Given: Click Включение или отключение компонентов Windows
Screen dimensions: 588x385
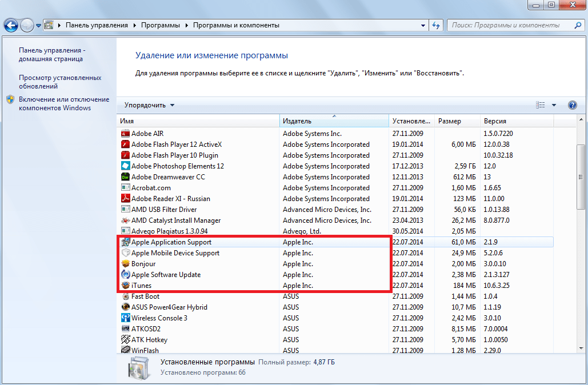Looking at the screenshot, I should [63, 103].
